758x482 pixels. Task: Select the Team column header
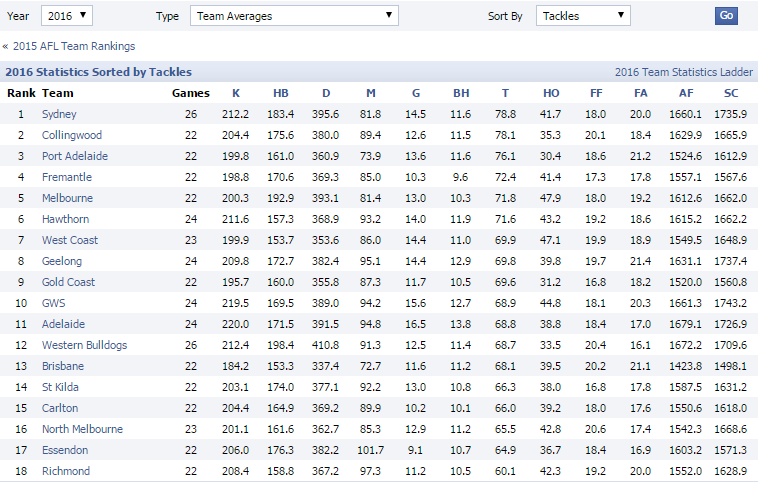tap(58, 93)
